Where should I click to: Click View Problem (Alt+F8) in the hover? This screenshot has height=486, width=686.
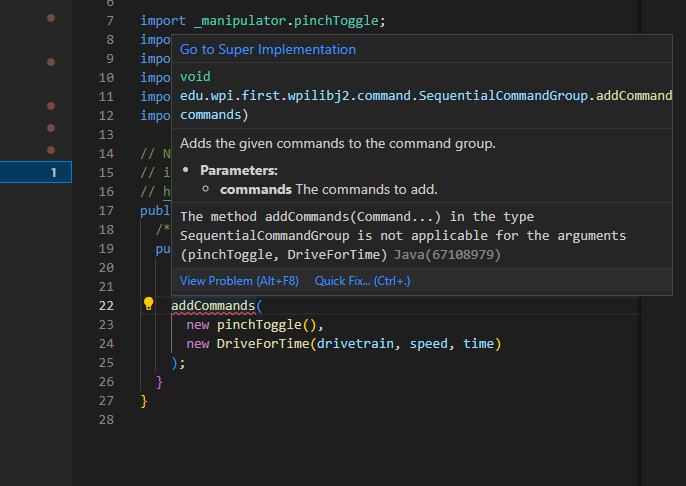[239, 281]
